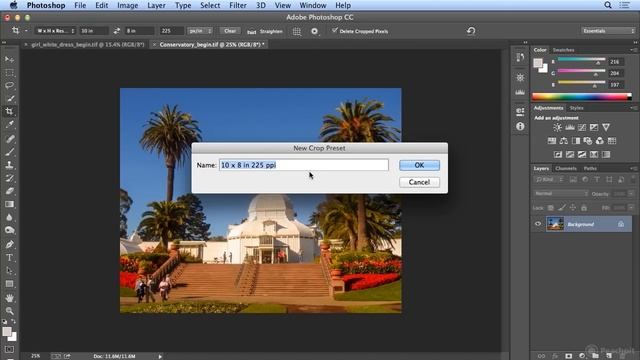The width and height of the screenshot is (640, 360).
Task: Confirm the New Crop Preset with OK
Action: coord(419,165)
